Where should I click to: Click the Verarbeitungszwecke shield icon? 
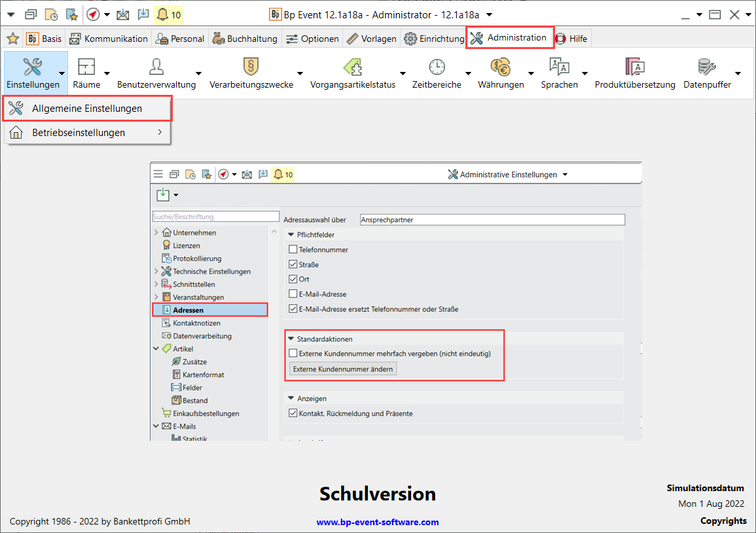pyautogui.click(x=251, y=67)
